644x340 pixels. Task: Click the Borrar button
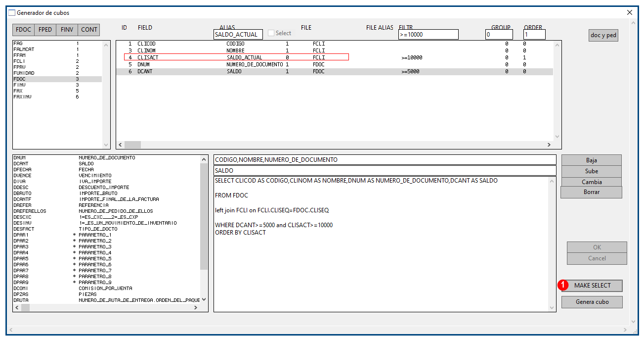(x=592, y=192)
